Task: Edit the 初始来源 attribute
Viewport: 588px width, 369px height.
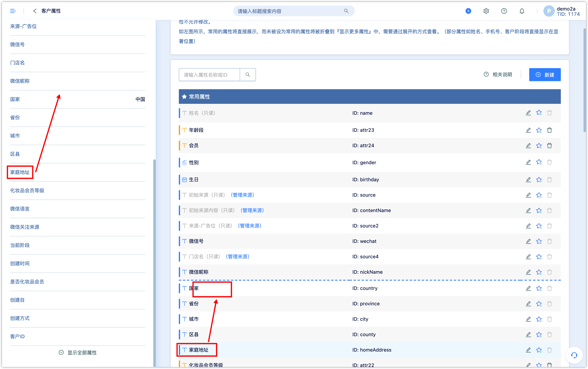Action: pyautogui.click(x=528, y=195)
